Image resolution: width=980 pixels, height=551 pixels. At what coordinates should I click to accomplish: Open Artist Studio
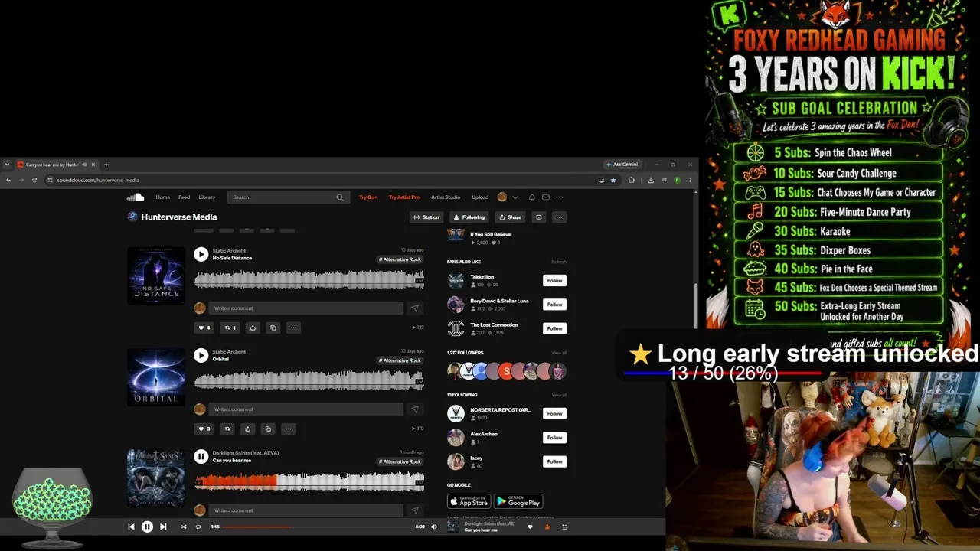(x=446, y=197)
